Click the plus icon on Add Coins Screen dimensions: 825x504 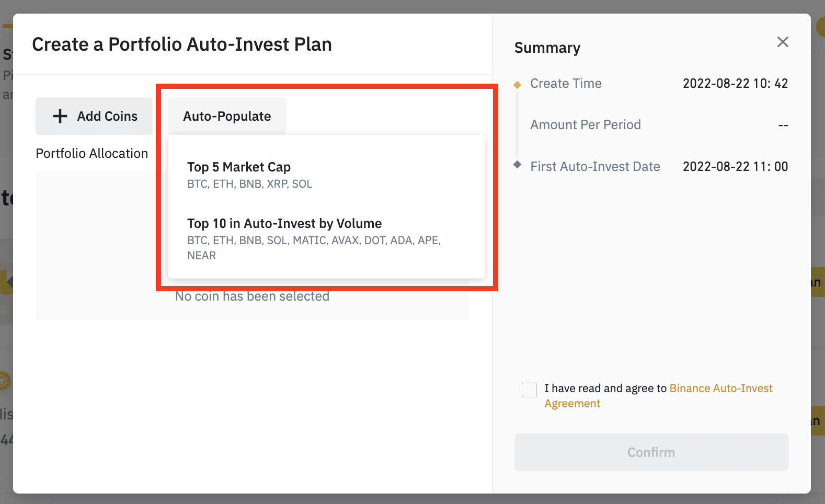[60, 116]
